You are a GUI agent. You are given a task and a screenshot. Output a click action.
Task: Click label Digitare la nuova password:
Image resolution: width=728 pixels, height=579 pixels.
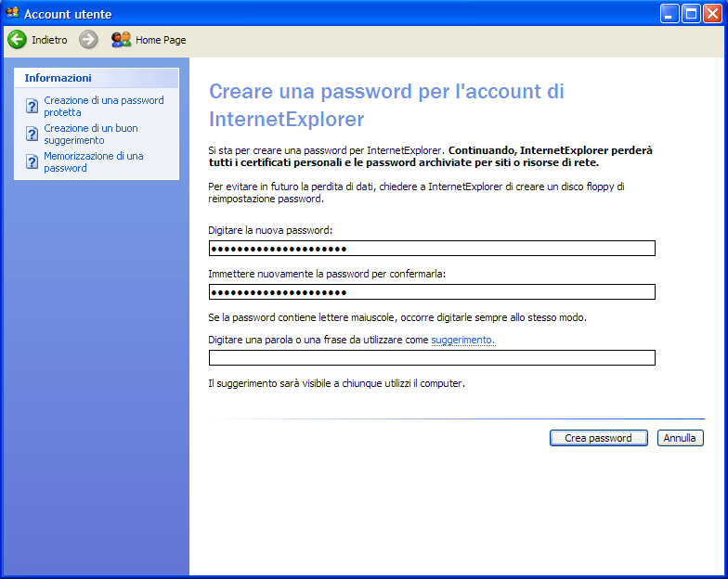pyautogui.click(x=270, y=230)
